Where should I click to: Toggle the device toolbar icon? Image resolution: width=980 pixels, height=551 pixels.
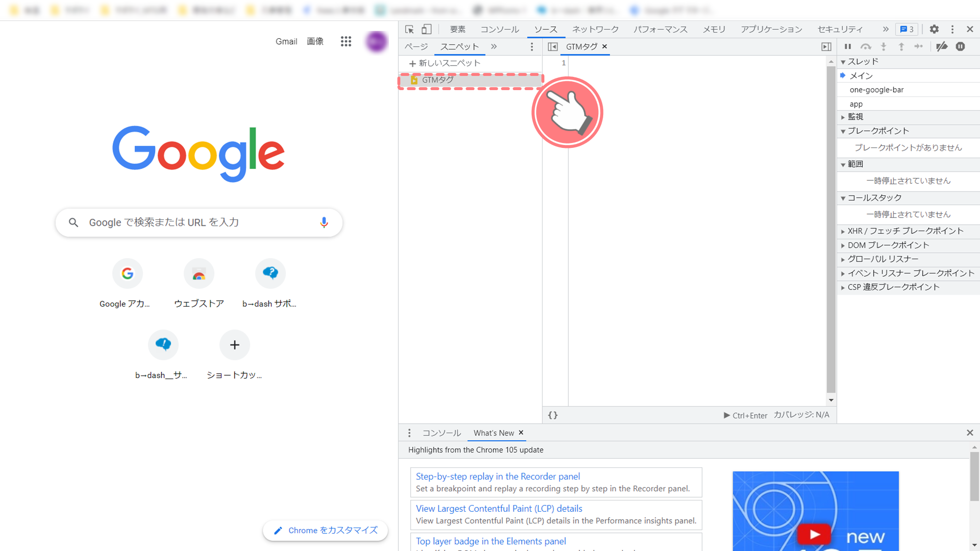(427, 29)
